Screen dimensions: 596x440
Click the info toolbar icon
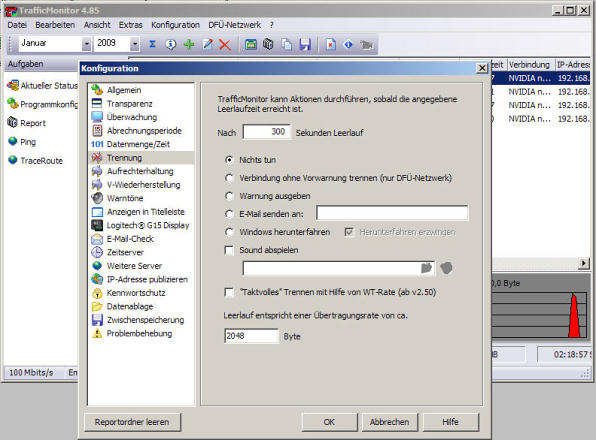pyautogui.click(x=171, y=44)
